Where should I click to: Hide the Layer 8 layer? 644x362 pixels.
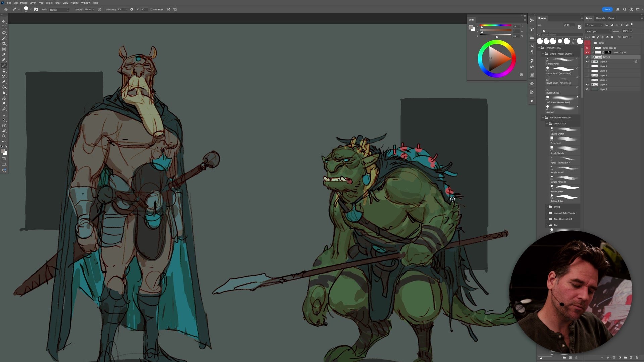click(587, 85)
